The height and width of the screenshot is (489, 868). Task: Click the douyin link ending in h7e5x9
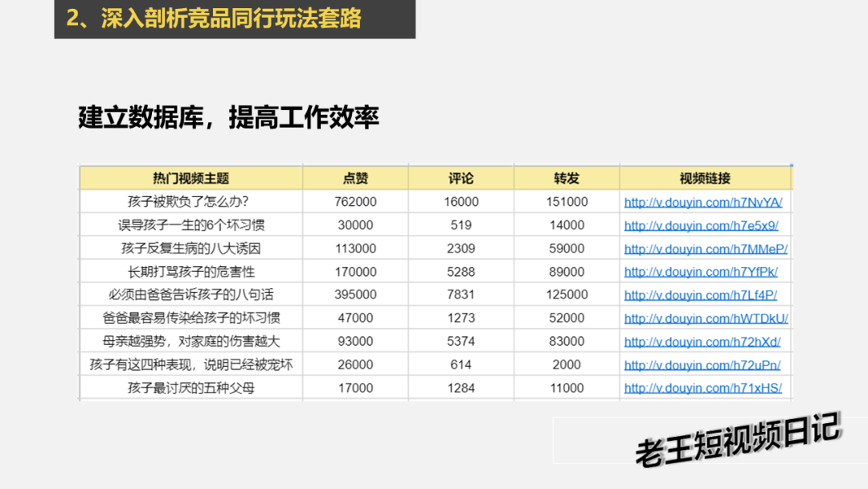(701, 226)
